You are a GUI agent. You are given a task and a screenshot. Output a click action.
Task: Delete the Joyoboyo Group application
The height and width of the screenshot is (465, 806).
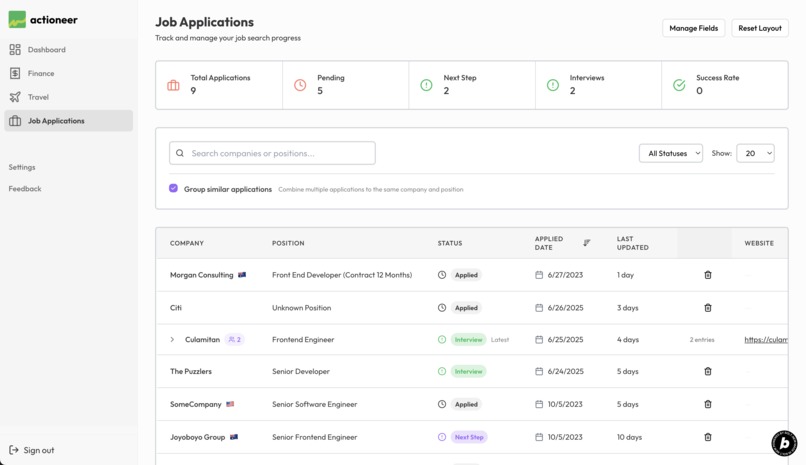point(708,437)
